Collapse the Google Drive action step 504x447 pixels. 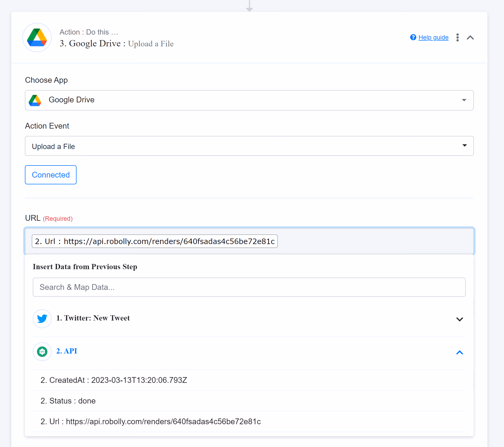[x=470, y=37]
